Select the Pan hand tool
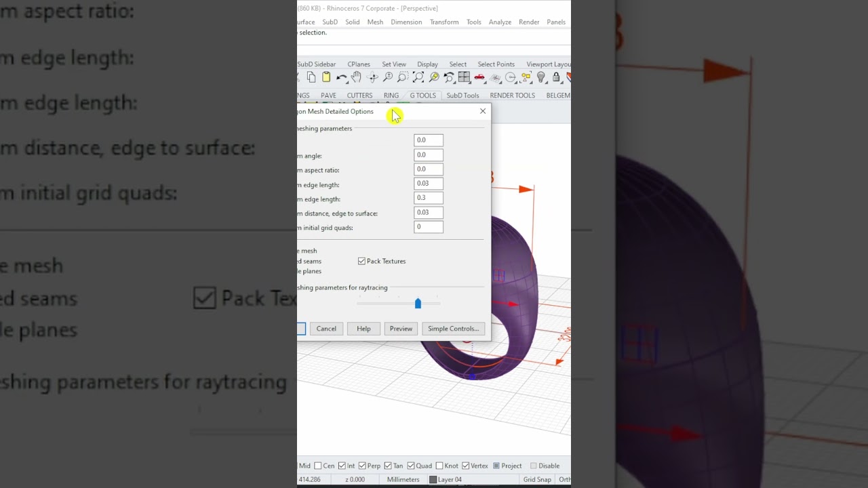Viewport: 868px width, 488px height. (x=357, y=77)
